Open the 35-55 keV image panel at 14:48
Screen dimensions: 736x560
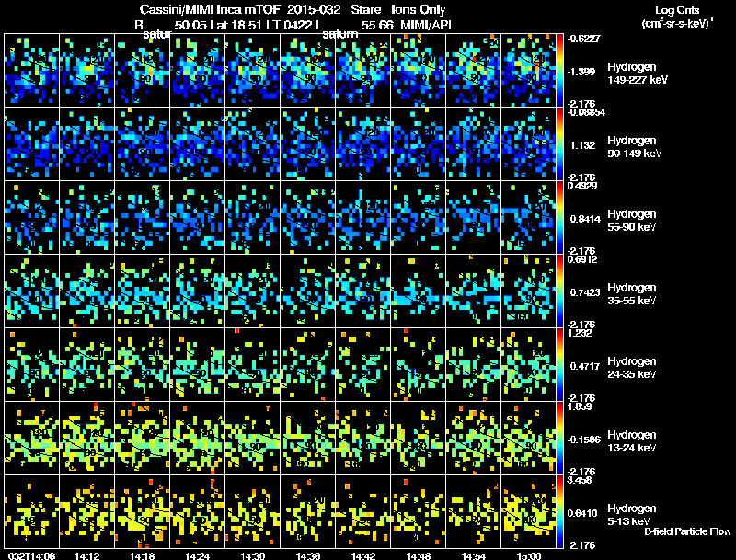[x=419, y=291]
